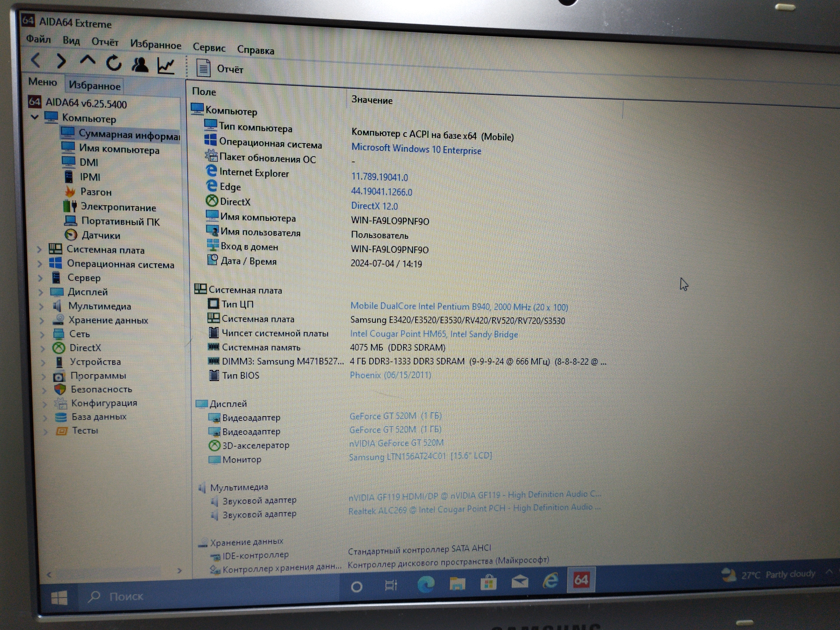Select the AIDA64 v6.25.5400 root node
Viewport: 840px width, 630px height.
tap(77, 103)
